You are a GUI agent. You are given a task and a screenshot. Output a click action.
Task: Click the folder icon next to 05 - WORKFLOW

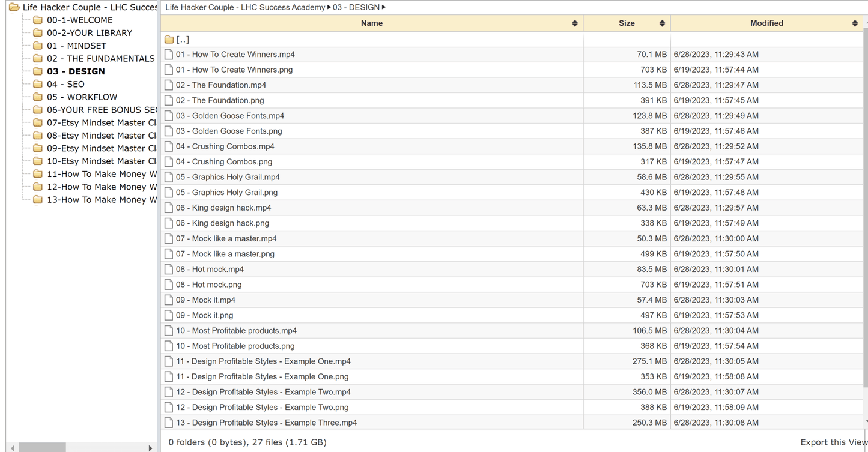pos(38,97)
